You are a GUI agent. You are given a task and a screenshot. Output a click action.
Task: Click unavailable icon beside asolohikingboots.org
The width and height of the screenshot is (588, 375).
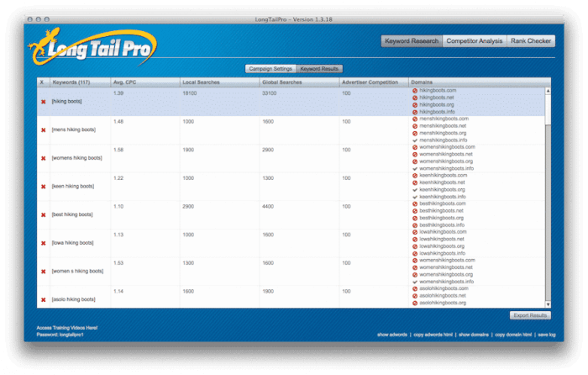pyautogui.click(x=415, y=303)
